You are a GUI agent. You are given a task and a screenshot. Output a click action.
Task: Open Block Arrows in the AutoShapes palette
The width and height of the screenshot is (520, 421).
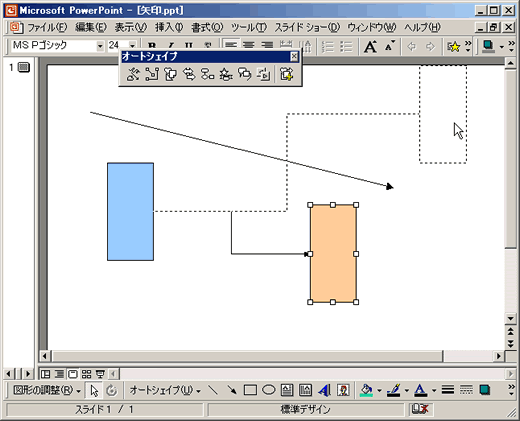(x=189, y=74)
